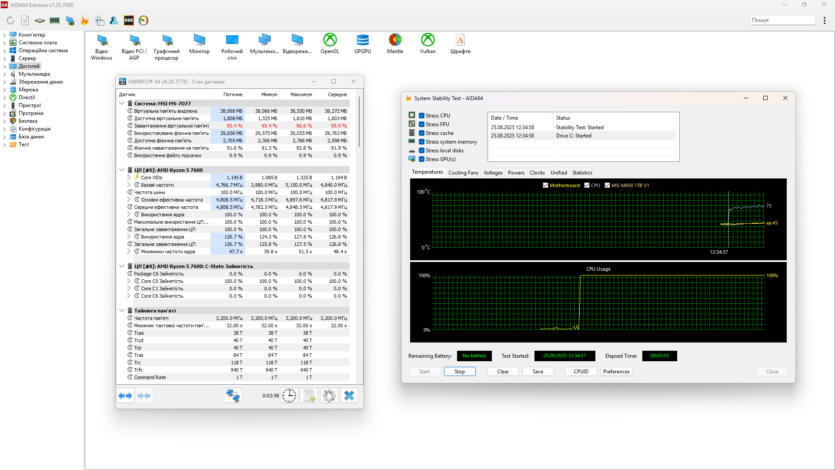Select Drive C: Started log row

pos(583,136)
